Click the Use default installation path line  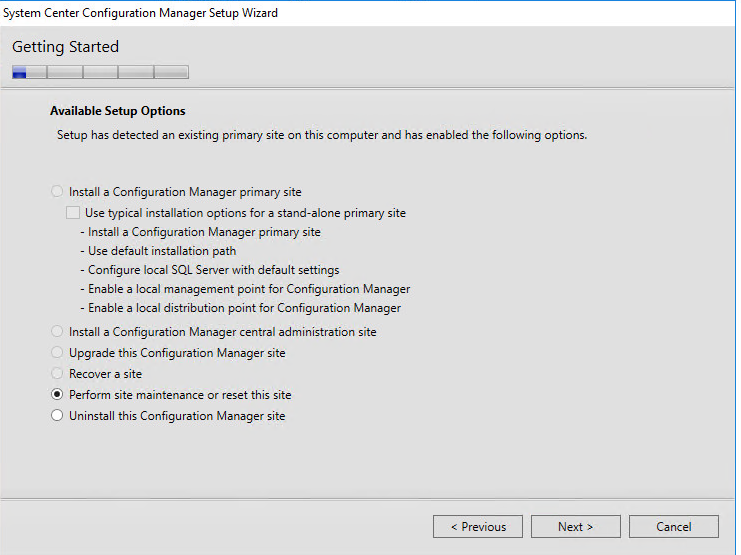[158, 251]
